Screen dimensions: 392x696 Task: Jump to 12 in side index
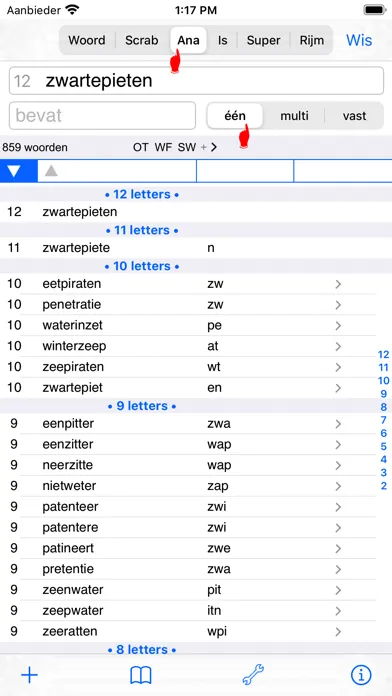click(384, 355)
